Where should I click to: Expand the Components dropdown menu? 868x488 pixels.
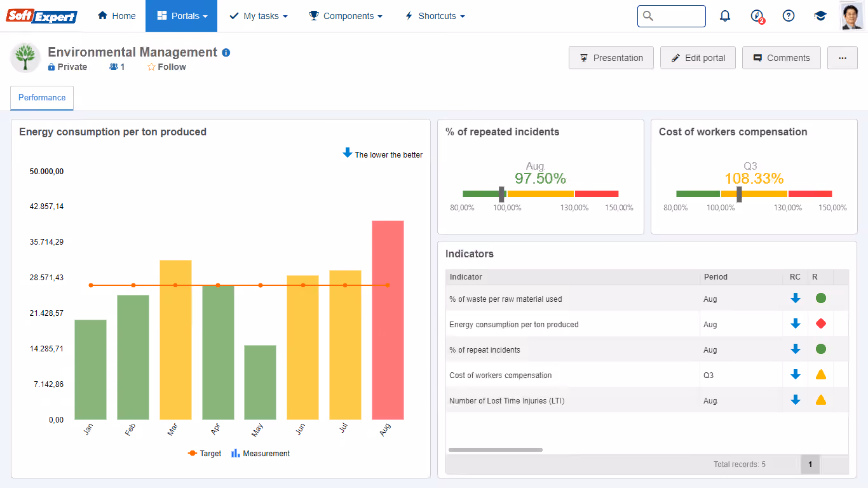tap(346, 16)
